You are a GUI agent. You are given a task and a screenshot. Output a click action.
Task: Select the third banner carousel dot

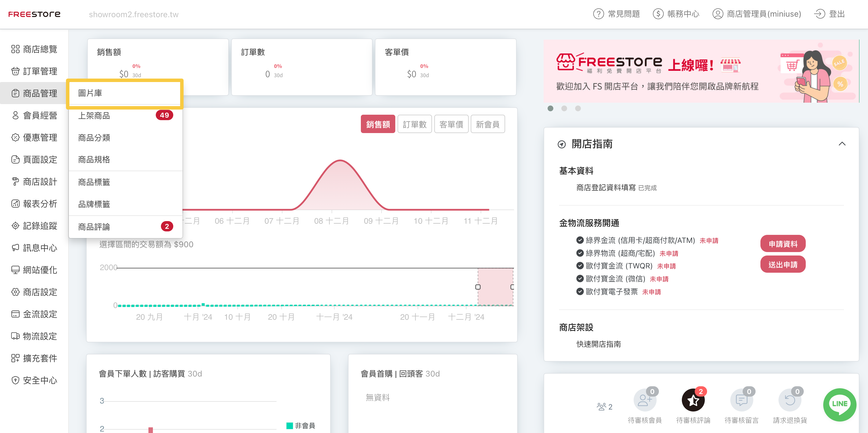(x=578, y=108)
